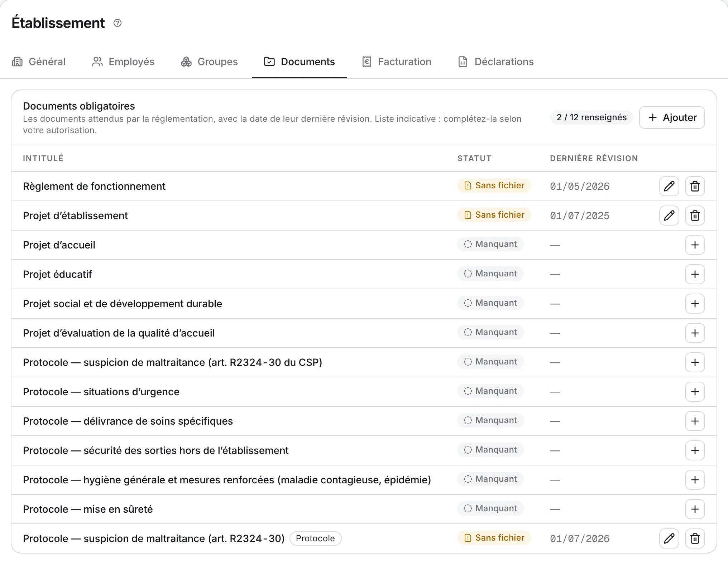Click the '2 / 12 renseignés' badge
This screenshot has width=728, height=575.
coord(591,117)
